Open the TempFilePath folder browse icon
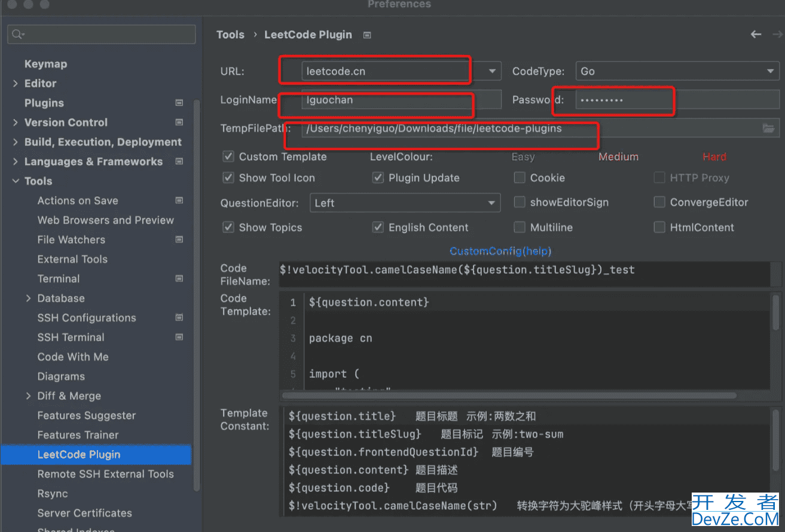This screenshot has height=532, width=785. click(x=769, y=129)
